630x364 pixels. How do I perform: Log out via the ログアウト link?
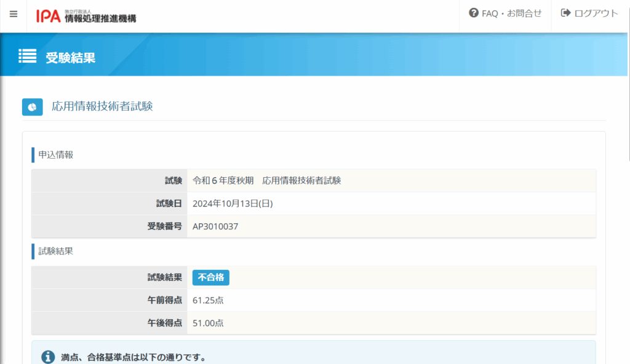tap(589, 13)
